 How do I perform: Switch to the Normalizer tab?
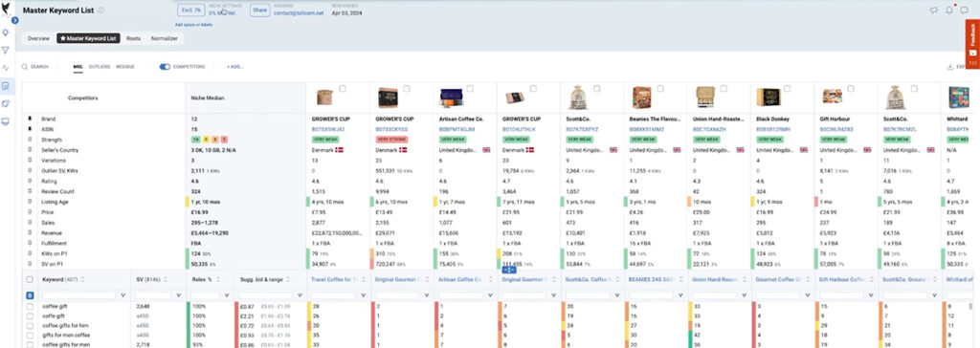[x=165, y=39]
